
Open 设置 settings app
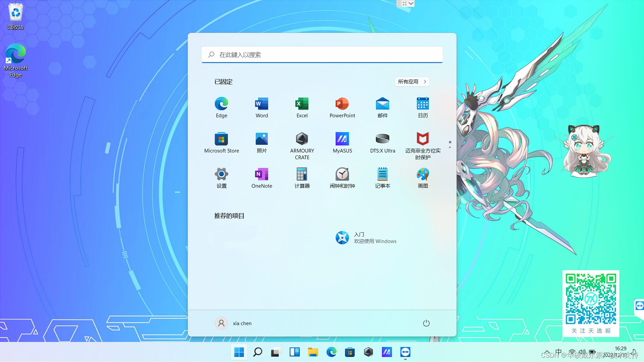click(221, 178)
